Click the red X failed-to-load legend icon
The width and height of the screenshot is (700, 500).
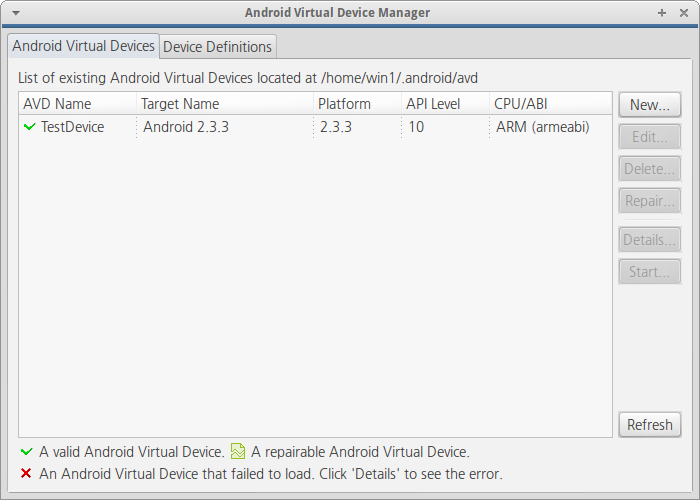pos(26,473)
